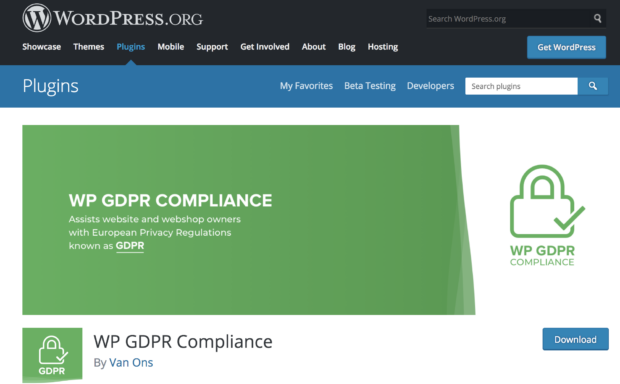Open the Support menu item
Screen dimensions: 620x384
click(212, 47)
